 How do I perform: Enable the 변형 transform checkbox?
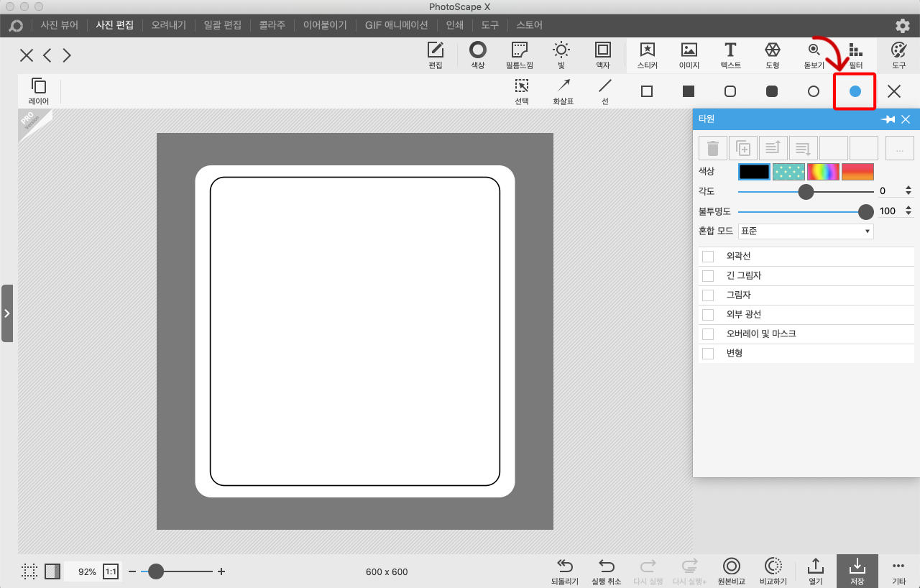click(708, 354)
